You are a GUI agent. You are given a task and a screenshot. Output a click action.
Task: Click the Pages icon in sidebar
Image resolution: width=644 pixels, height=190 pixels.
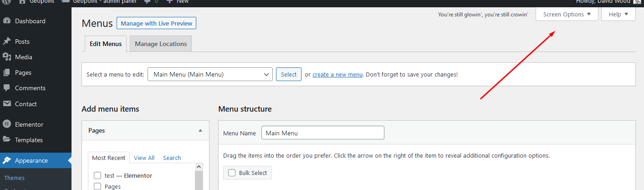click(x=7, y=72)
